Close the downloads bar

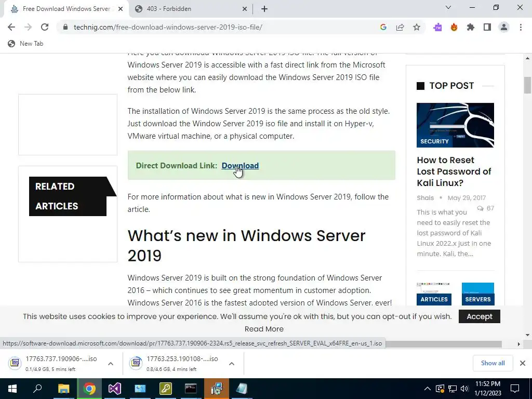point(523,363)
